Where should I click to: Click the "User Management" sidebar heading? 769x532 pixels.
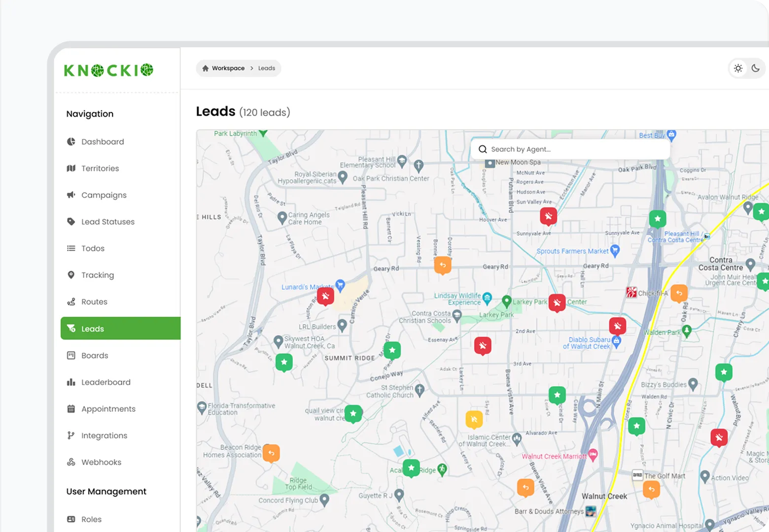106,492
